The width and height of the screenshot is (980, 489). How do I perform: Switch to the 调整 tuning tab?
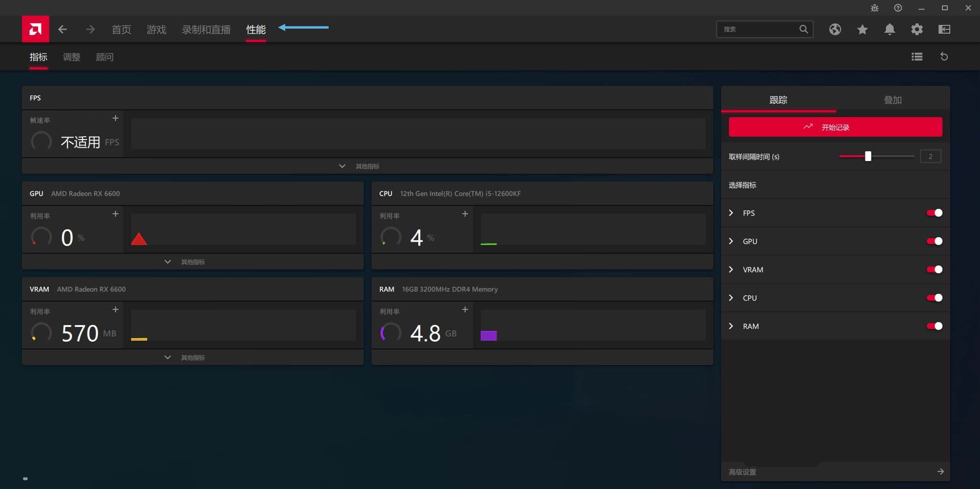click(71, 57)
